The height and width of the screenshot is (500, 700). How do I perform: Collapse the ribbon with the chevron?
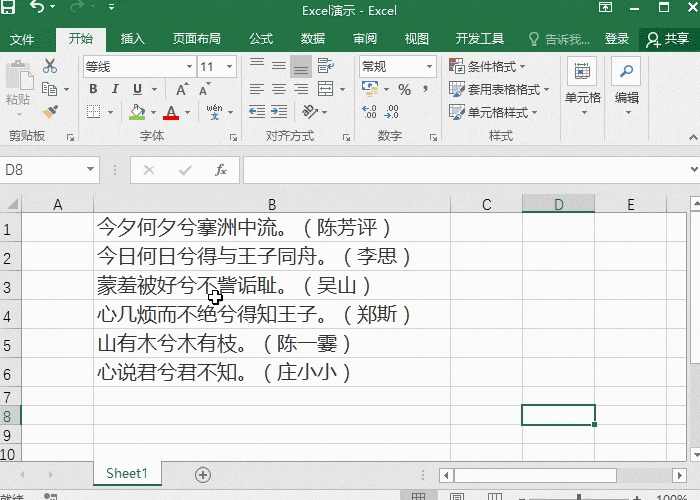click(x=693, y=137)
